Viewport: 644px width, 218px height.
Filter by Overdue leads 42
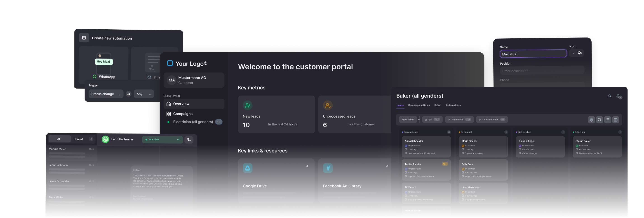[x=492, y=120]
